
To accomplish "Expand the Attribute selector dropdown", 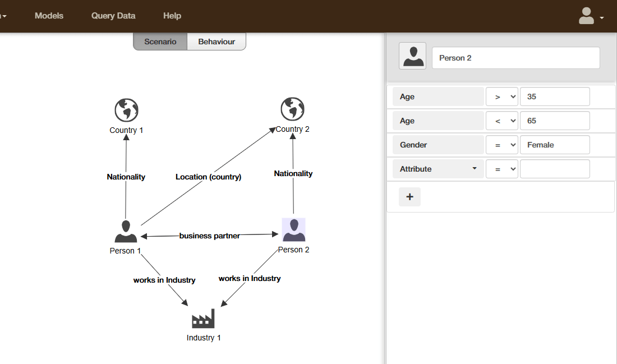I will point(438,169).
